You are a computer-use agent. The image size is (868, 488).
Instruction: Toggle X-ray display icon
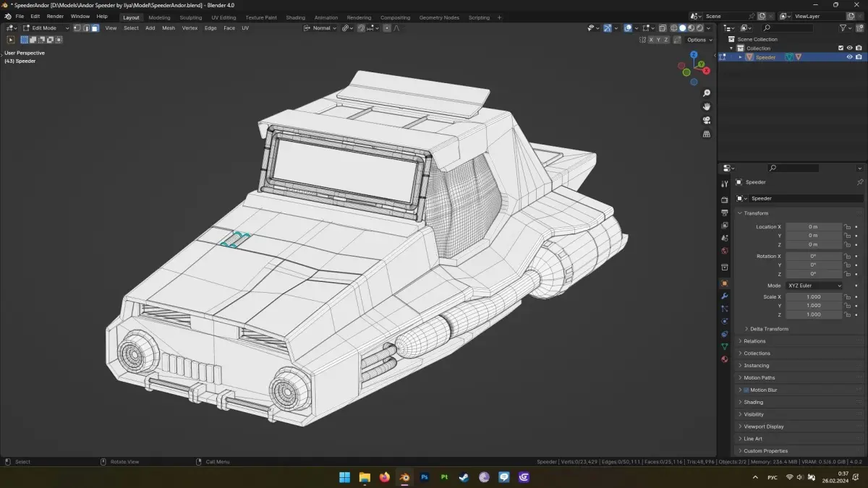662,28
